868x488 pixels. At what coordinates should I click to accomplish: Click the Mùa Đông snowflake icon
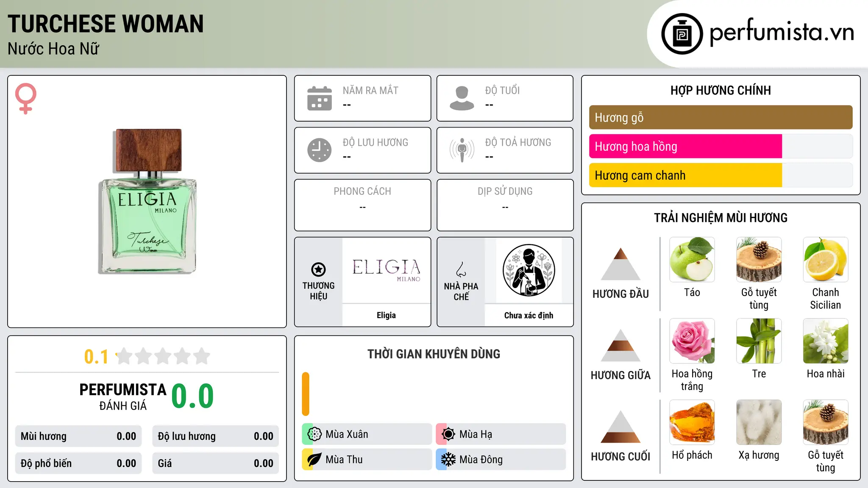[x=448, y=460]
